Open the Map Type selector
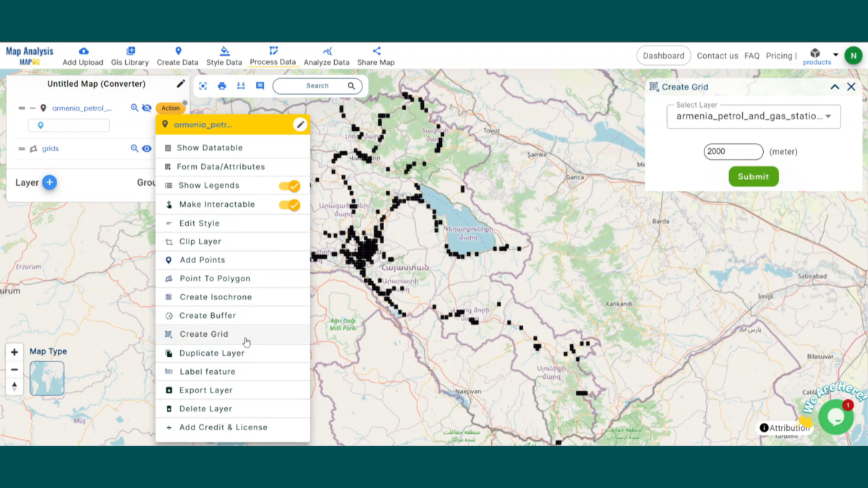This screenshot has height=488, width=868. 46,377
